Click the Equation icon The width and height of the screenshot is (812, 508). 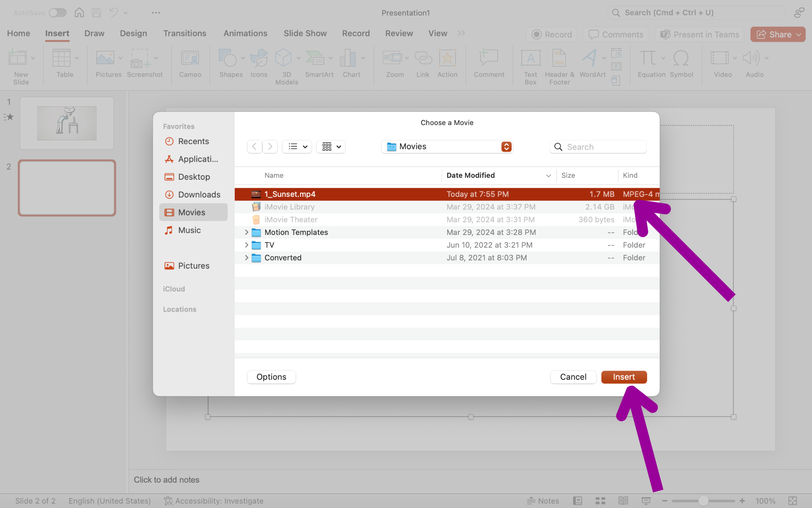point(648,58)
